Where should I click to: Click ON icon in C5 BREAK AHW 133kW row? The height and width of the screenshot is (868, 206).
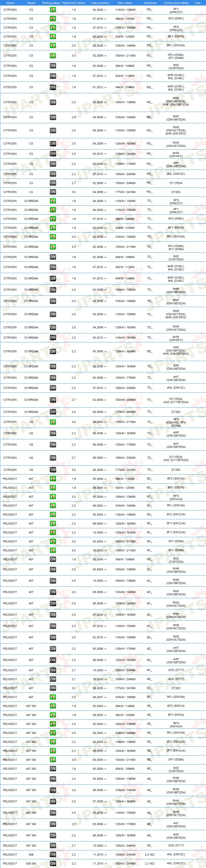click(x=53, y=338)
